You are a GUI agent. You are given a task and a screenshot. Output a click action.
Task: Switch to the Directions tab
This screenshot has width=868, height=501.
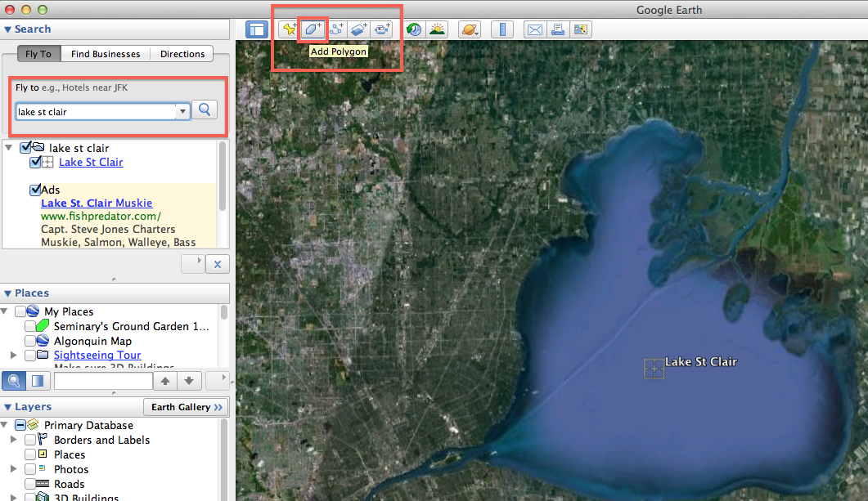click(x=182, y=53)
